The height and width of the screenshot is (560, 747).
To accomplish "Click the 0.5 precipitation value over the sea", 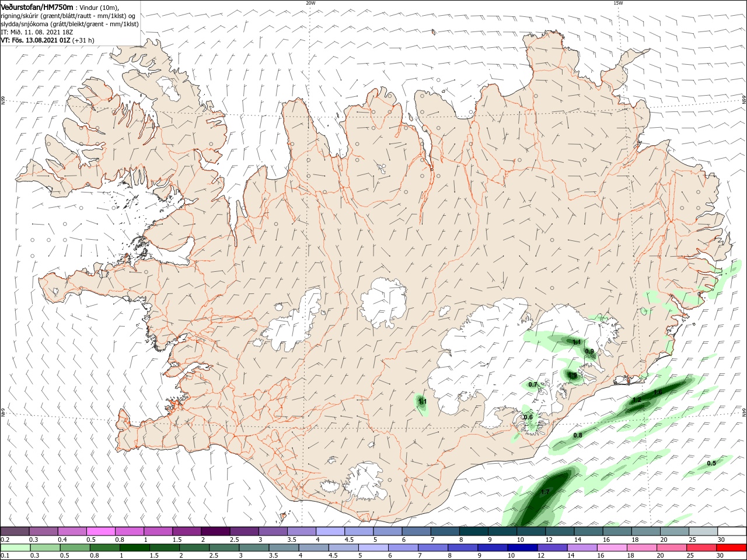I will click(x=711, y=464).
